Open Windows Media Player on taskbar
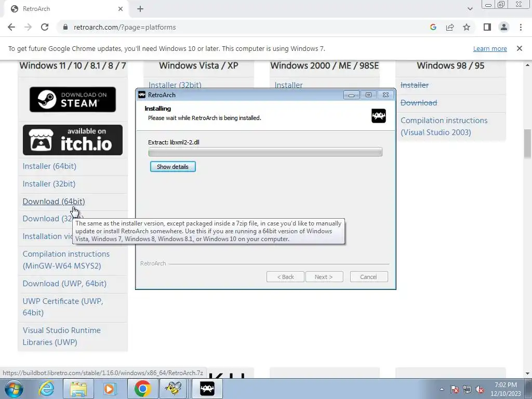Screen dimensions: 532x399 click(x=110, y=389)
